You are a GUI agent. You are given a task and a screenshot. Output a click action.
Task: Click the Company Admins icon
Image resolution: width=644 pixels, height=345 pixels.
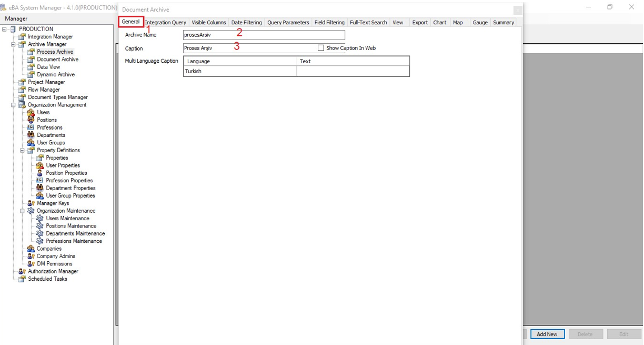pos(31,256)
